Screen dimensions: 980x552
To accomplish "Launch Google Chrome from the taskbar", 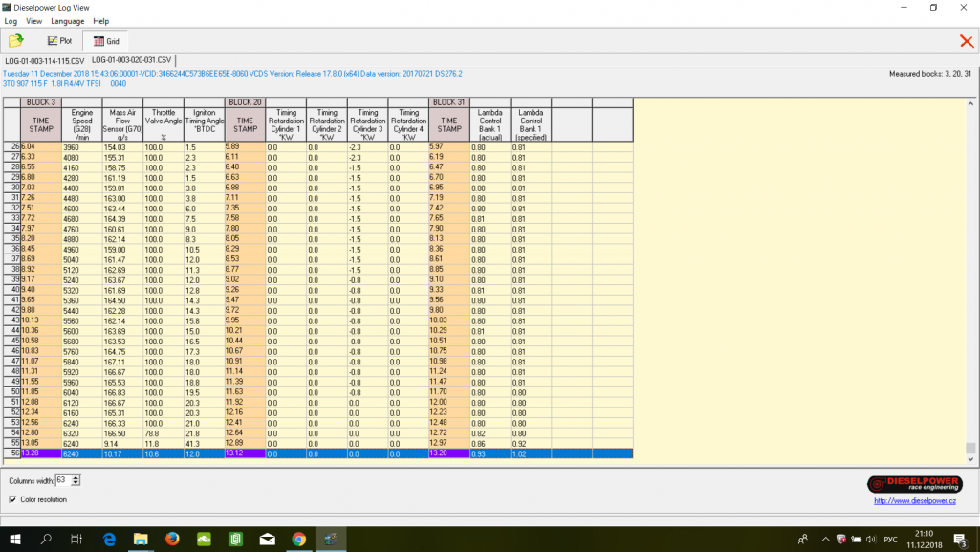I will pyautogui.click(x=298, y=540).
